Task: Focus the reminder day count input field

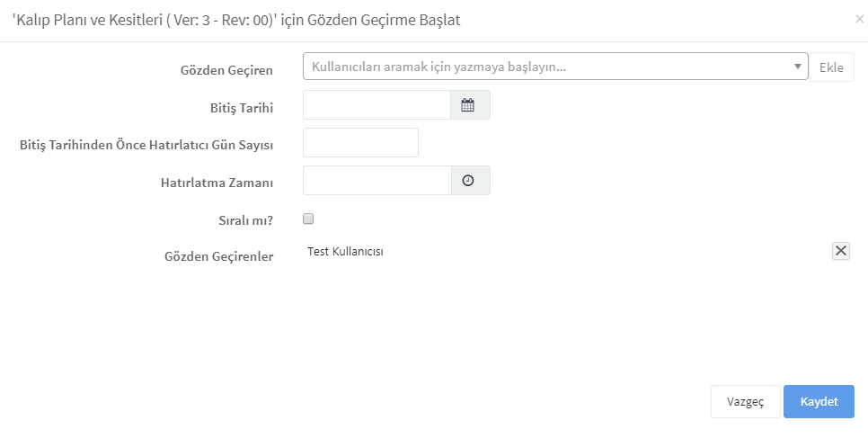Action: [x=360, y=142]
